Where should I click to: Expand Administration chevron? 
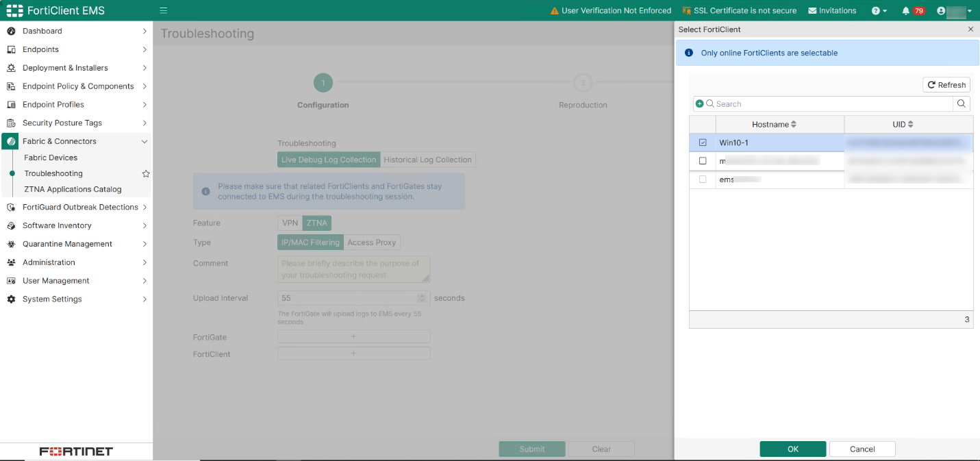(x=145, y=262)
